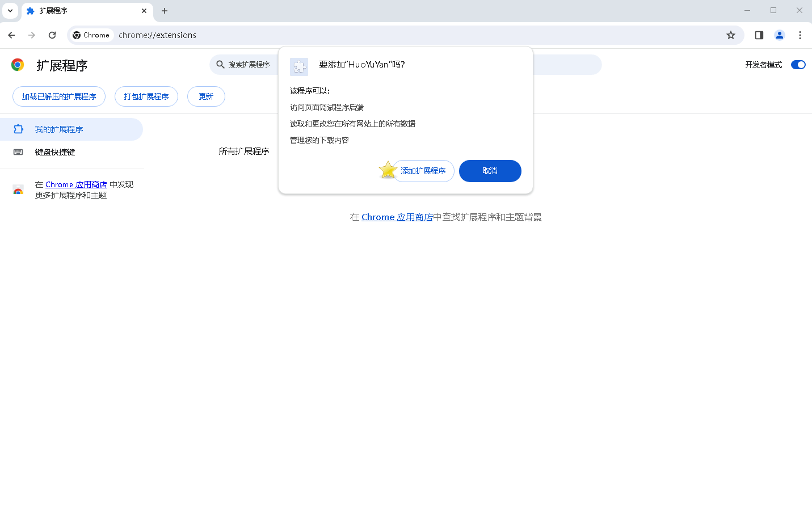Open the Chrome three-dot menu
This screenshot has height=531, width=812.
[x=800, y=35]
